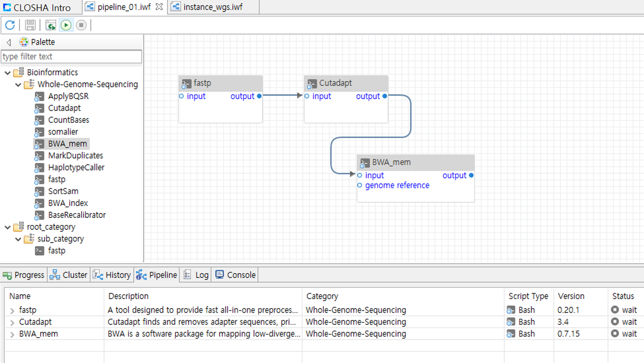The height and width of the screenshot is (363, 644).
Task: Select CountBases in the palette
Action: coord(68,120)
